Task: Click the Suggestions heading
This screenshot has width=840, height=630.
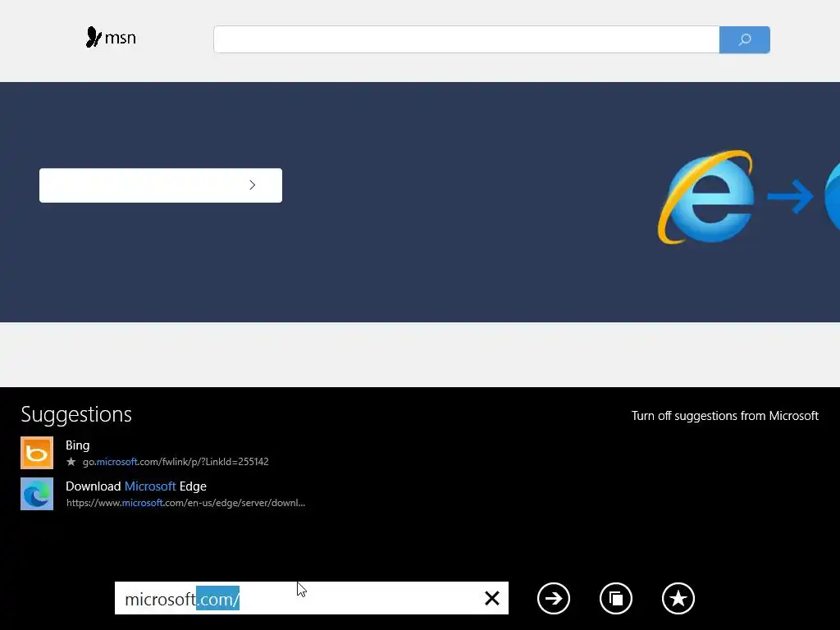Action: [76, 414]
